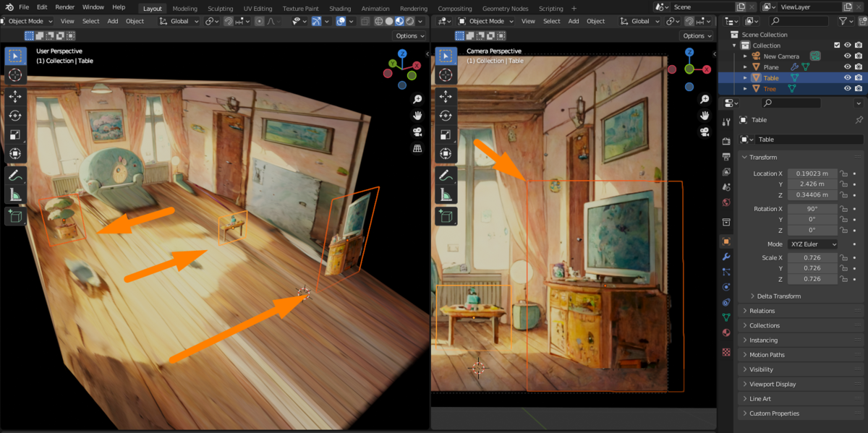The height and width of the screenshot is (433, 868).
Task: Select the Cursor tool in left viewport
Action: [x=15, y=74]
